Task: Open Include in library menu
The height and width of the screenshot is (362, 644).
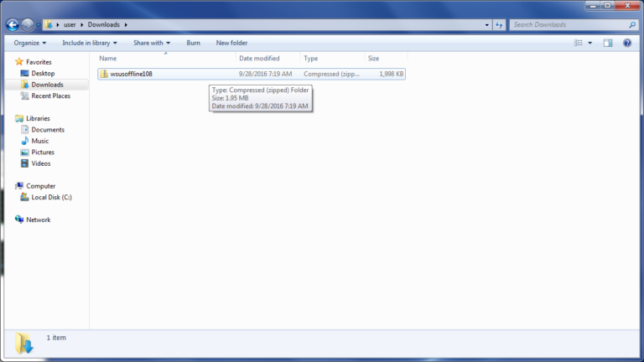Action: pyautogui.click(x=90, y=43)
